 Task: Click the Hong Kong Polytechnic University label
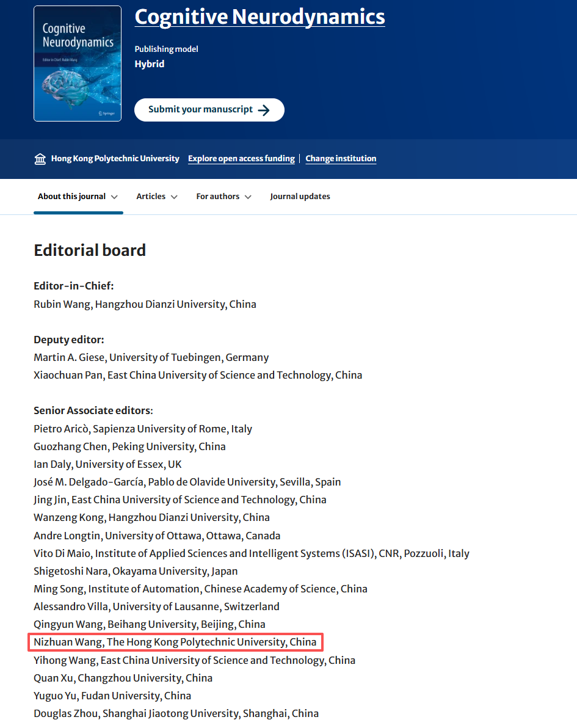pyautogui.click(x=115, y=159)
